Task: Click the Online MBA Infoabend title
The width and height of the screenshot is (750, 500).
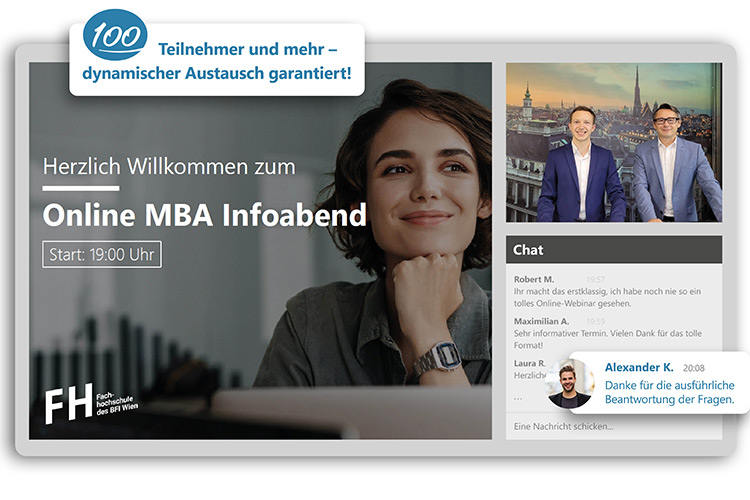Action: (x=205, y=215)
